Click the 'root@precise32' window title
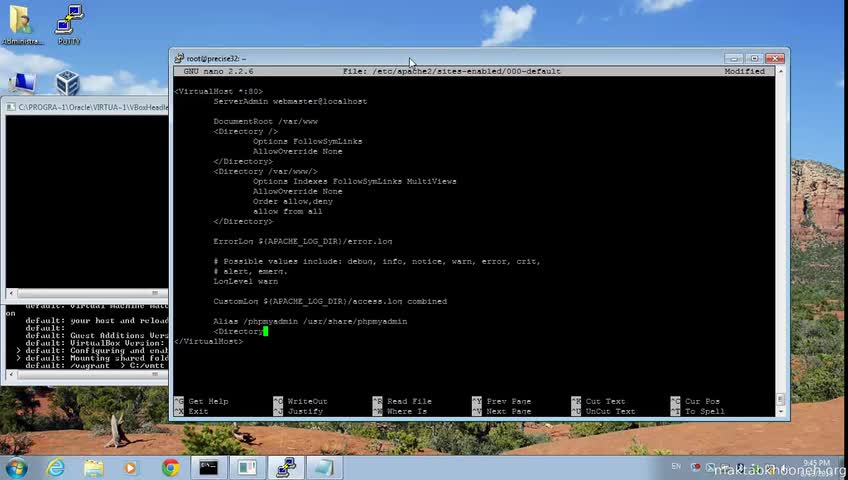 pos(216,58)
